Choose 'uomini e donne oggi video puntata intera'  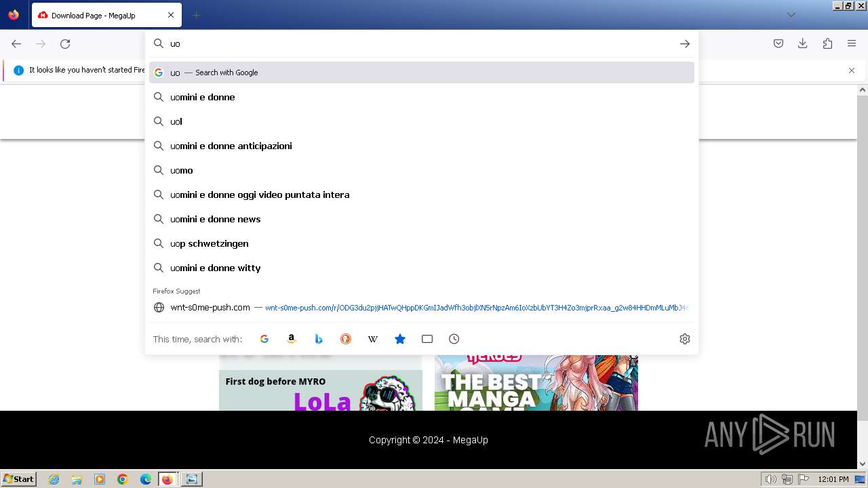(x=422, y=195)
